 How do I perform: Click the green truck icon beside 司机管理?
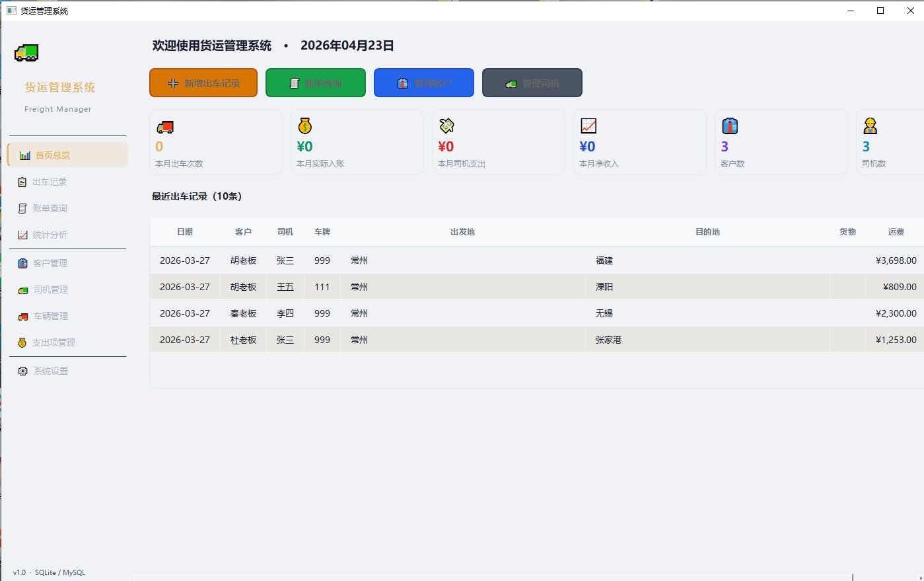[x=22, y=290]
